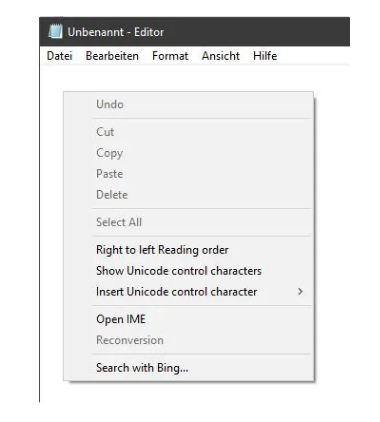This screenshot has height=422, width=380.
Task: Open the Ansicht menu
Action: click(x=220, y=56)
